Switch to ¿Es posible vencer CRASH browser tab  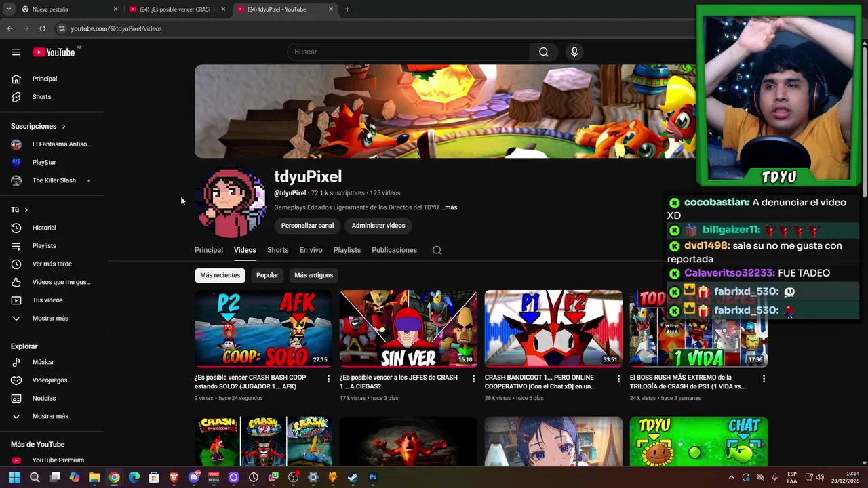[x=177, y=9]
